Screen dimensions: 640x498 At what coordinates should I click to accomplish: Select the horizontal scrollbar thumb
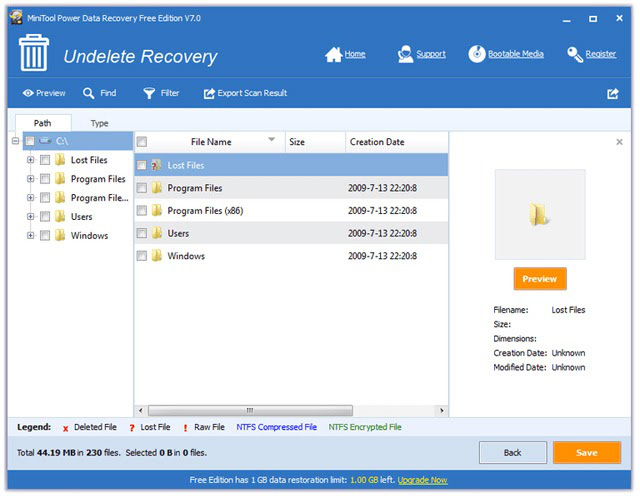point(250,410)
